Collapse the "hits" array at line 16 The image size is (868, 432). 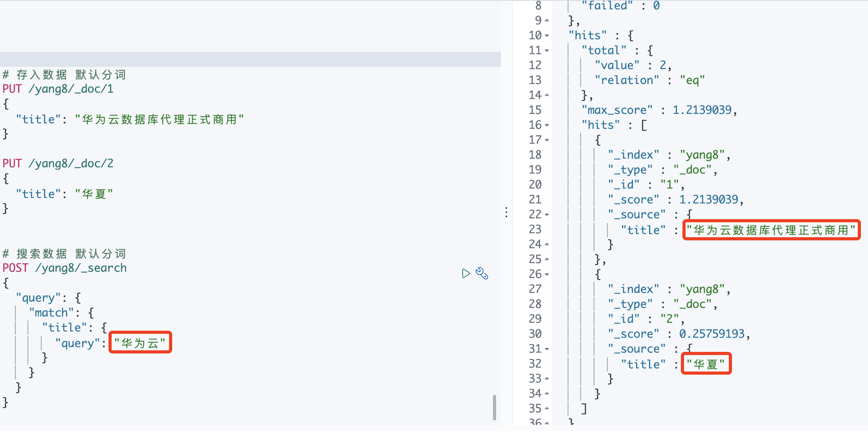pos(547,125)
